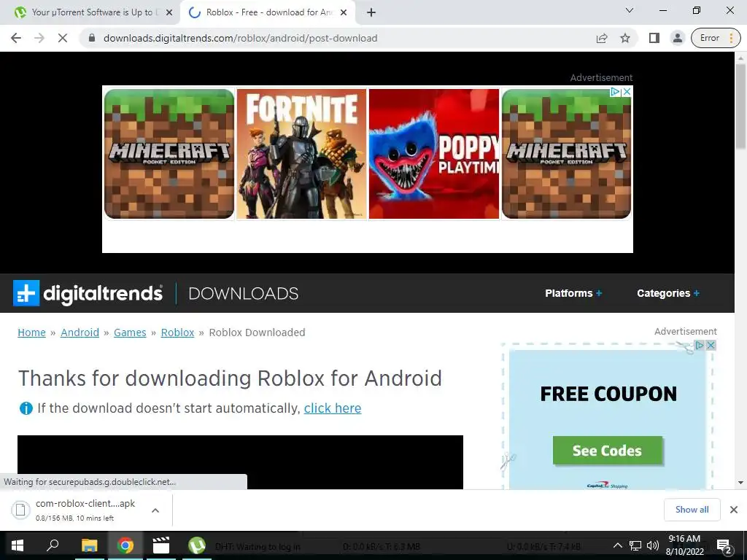Close the uTorrent tab

click(x=169, y=12)
